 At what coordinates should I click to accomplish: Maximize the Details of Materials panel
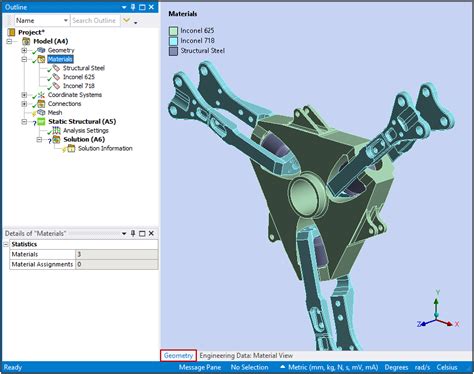142,233
